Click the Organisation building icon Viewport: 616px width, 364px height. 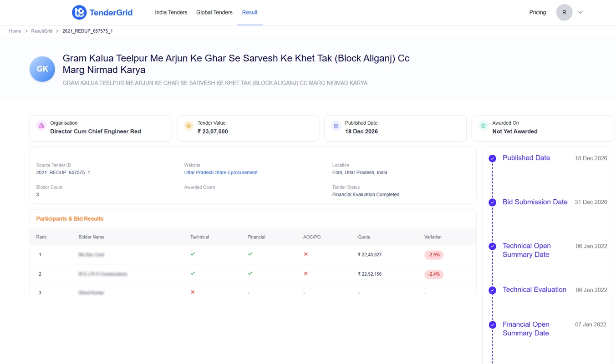(41, 126)
